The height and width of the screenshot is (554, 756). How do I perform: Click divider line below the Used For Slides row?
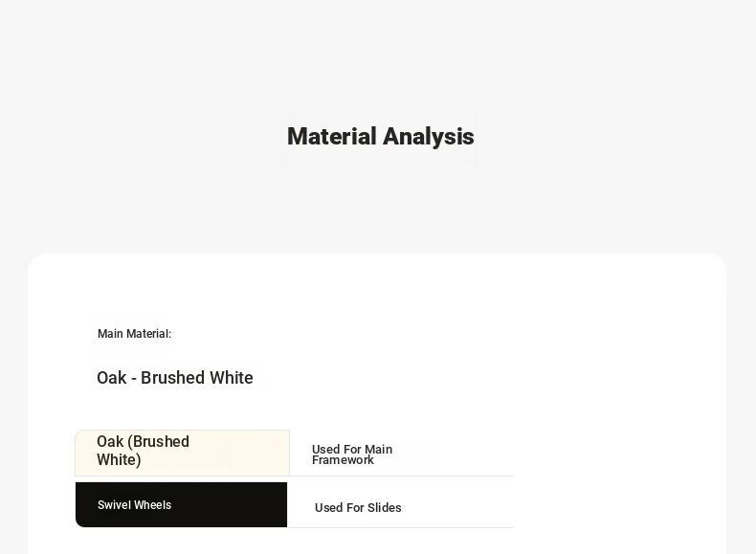[x=401, y=527]
